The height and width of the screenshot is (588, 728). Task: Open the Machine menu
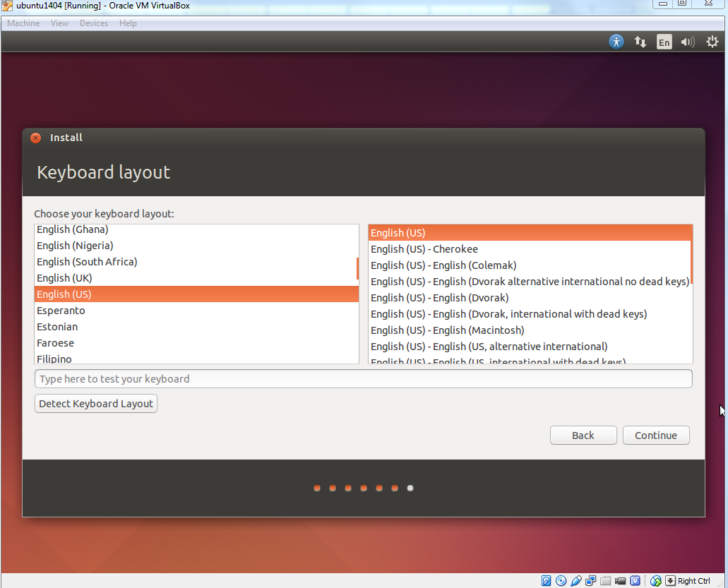(x=23, y=23)
